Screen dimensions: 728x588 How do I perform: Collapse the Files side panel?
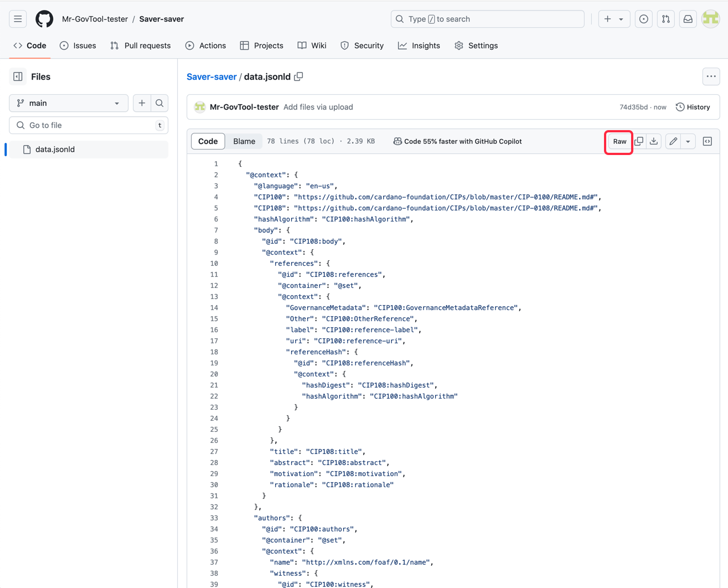coord(18,76)
